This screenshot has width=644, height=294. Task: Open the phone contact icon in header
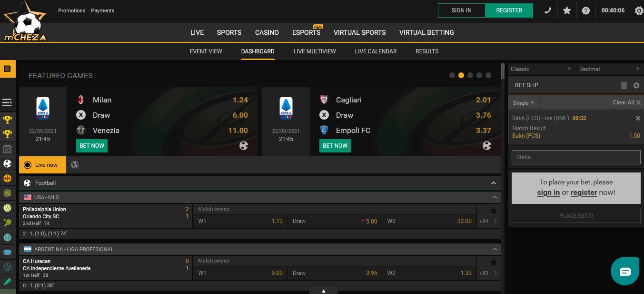[x=548, y=10]
